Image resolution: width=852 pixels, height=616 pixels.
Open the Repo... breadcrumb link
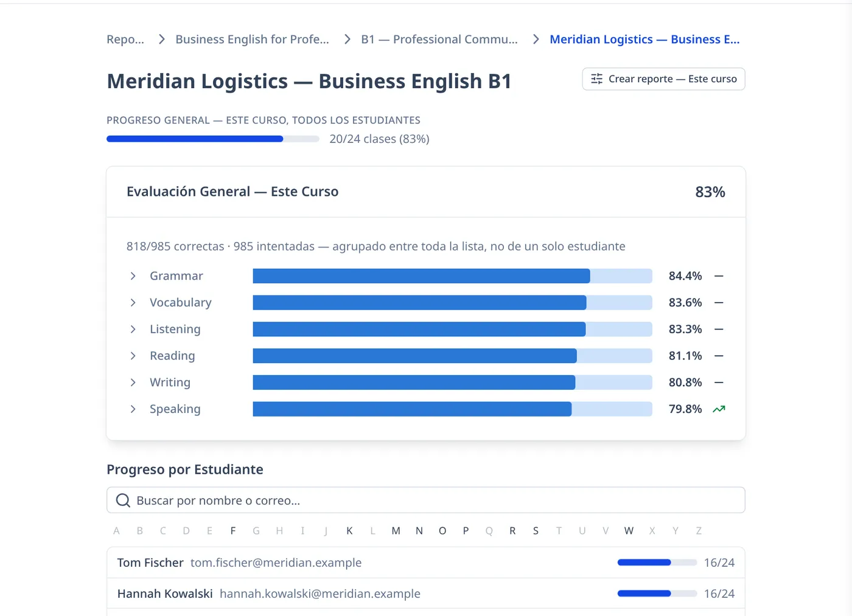point(125,40)
